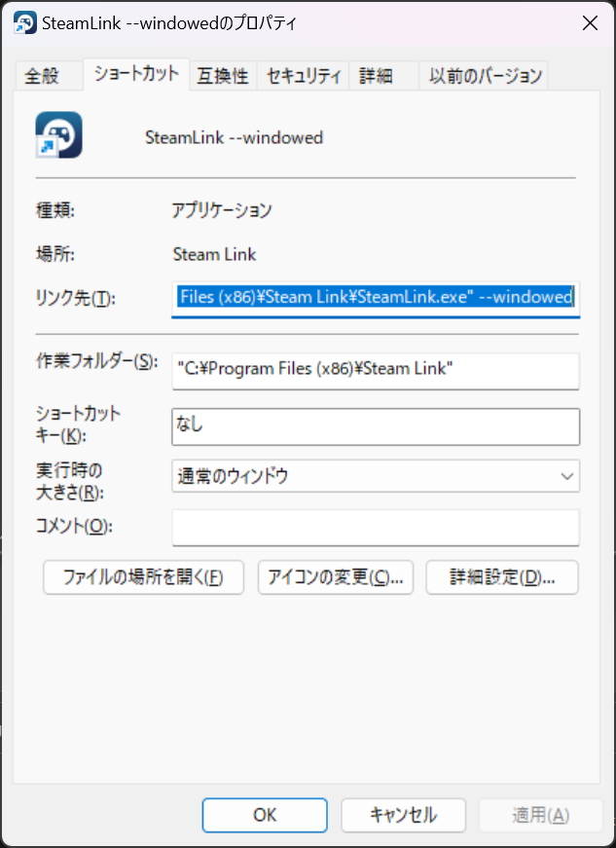Click the リンク先(T): label

coord(76,299)
